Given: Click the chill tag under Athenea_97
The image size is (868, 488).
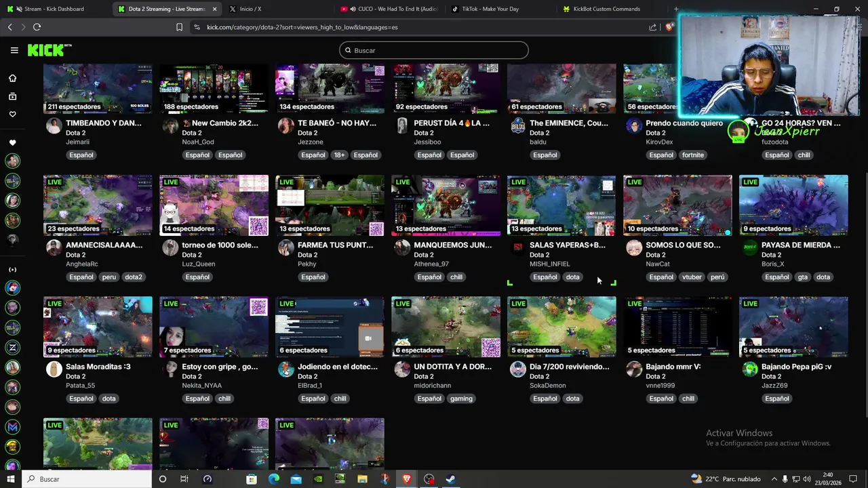Looking at the screenshot, I should click(456, 277).
